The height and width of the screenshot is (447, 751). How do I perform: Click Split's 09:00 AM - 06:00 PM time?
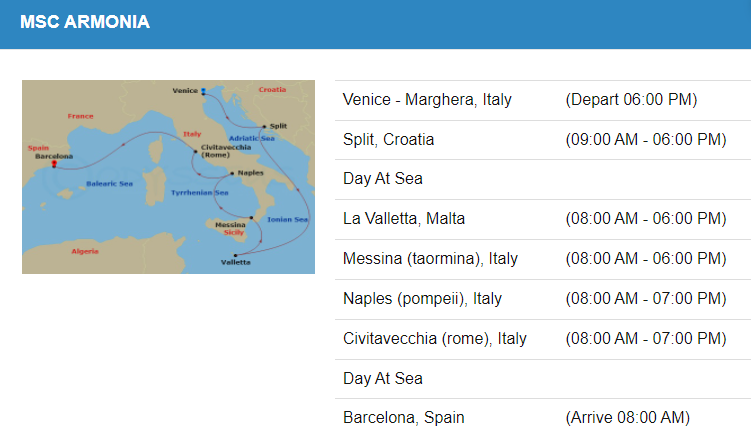click(646, 139)
